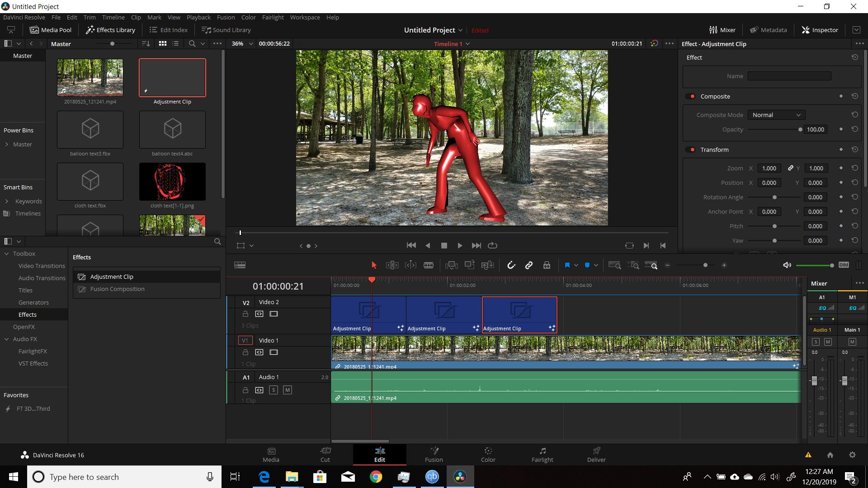Lock the Video 2 track
The height and width of the screenshot is (488, 868).
tap(245, 314)
